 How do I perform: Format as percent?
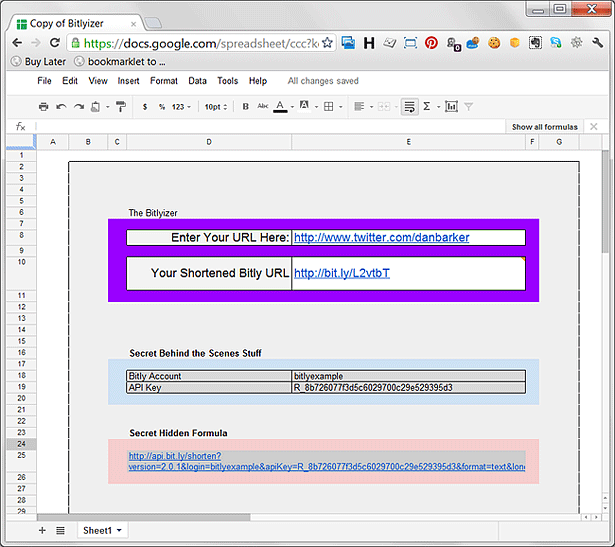(162, 107)
